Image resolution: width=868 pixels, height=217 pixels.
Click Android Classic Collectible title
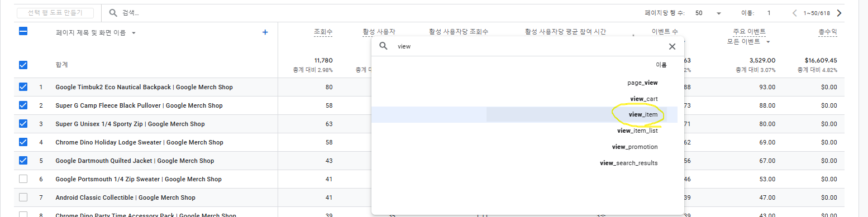[x=126, y=197]
